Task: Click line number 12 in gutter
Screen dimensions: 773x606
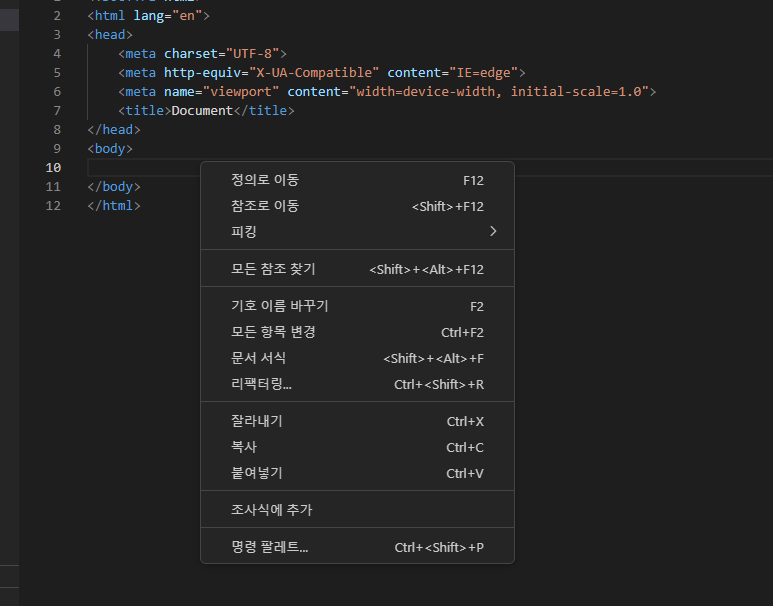Action: (53, 206)
